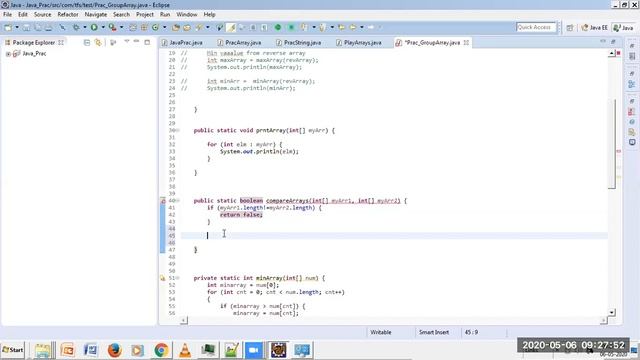Click the warning marker on line 51

162,278
